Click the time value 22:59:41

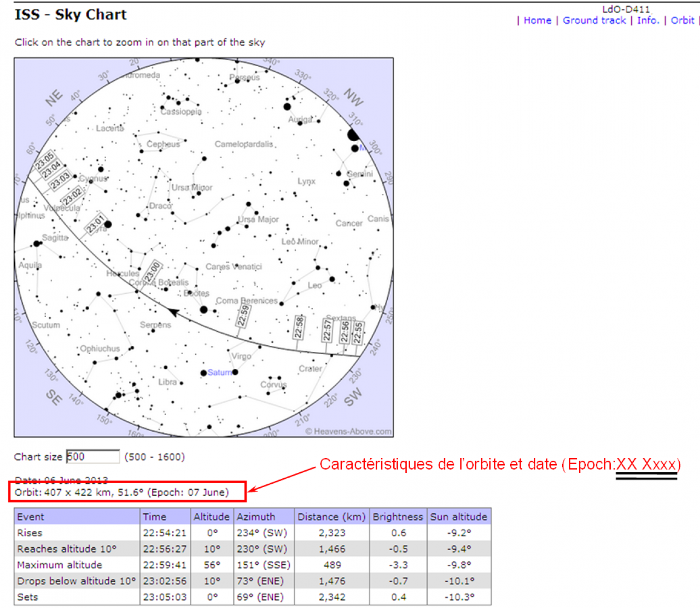pos(165,565)
